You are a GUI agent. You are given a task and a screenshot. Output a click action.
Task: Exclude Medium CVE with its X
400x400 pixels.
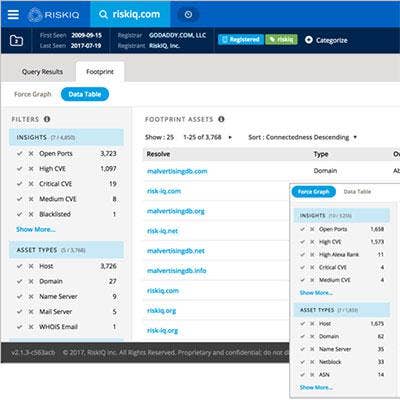[31, 199]
